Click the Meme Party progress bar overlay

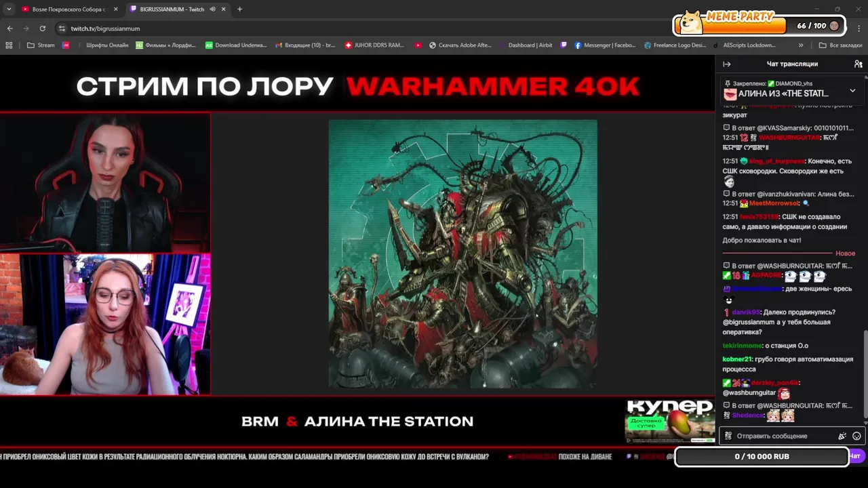(759, 25)
